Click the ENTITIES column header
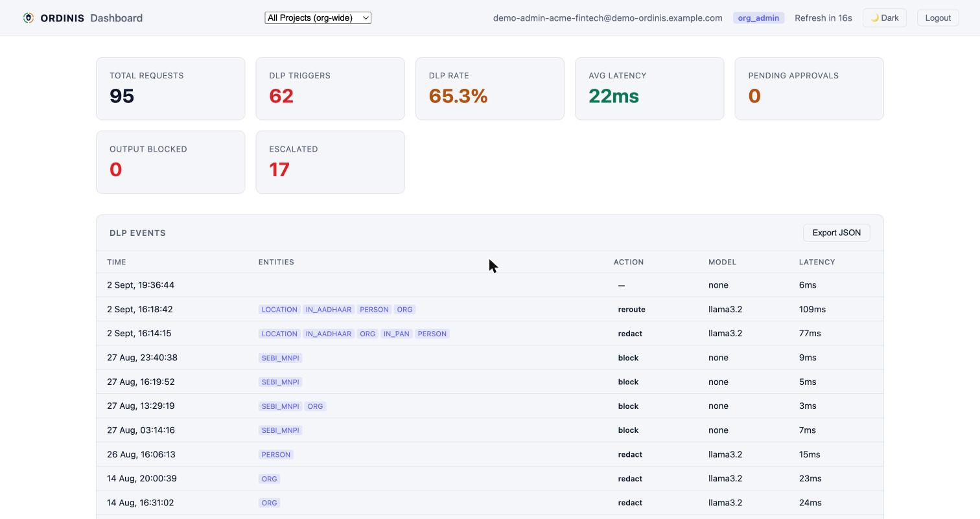This screenshot has height=519, width=980. click(276, 262)
